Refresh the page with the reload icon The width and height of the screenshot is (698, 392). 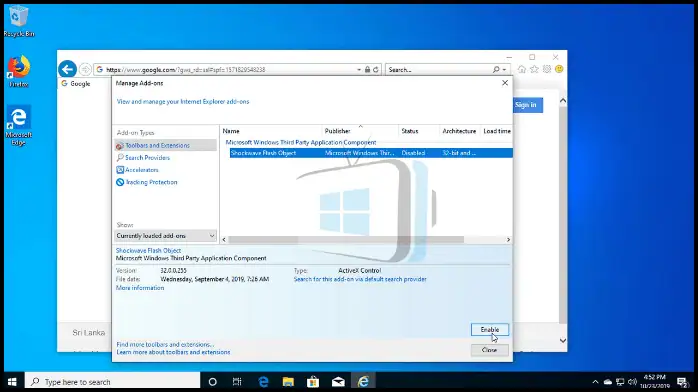[x=376, y=69]
